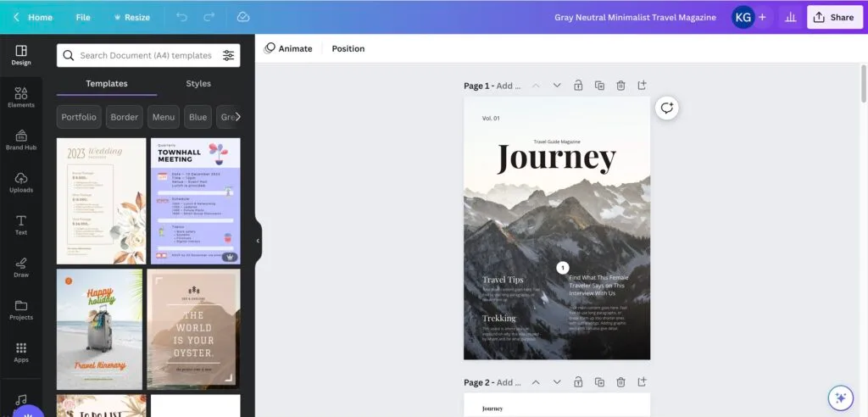
Task: Click the KG profile avatar
Action: point(743,17)
